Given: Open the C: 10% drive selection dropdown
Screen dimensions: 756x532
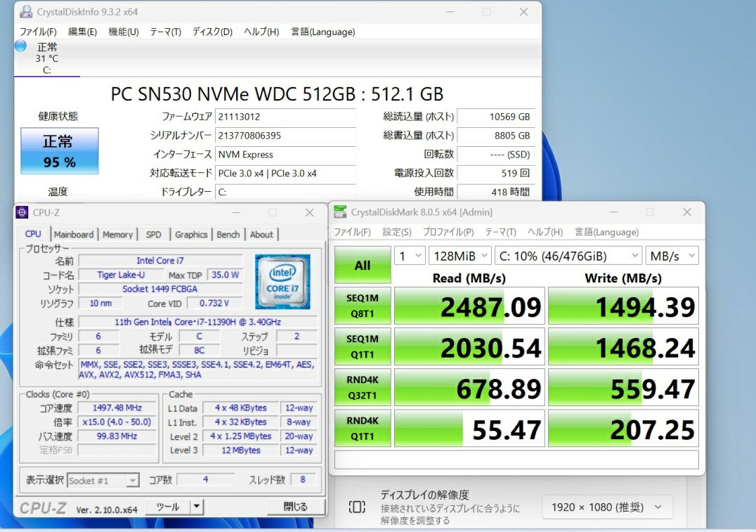Looking at the screenshot, I should pyautogui.click(x=568, y=256).
